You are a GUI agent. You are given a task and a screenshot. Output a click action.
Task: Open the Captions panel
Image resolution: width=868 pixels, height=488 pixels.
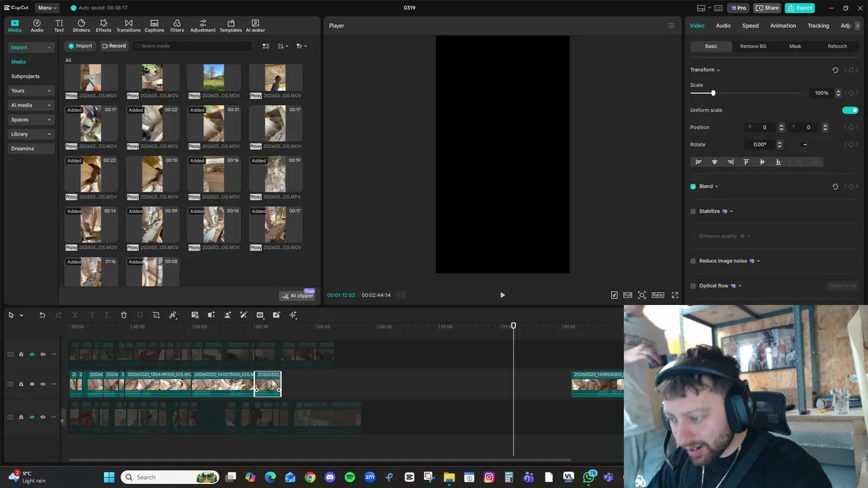(x=154, y=26)
